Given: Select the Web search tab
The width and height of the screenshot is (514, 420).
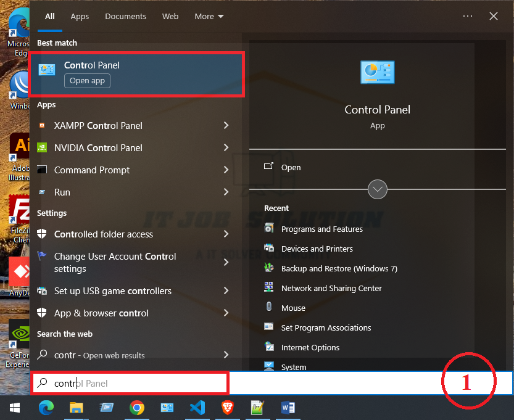Looking at the screenshot, I should [170, 17].
